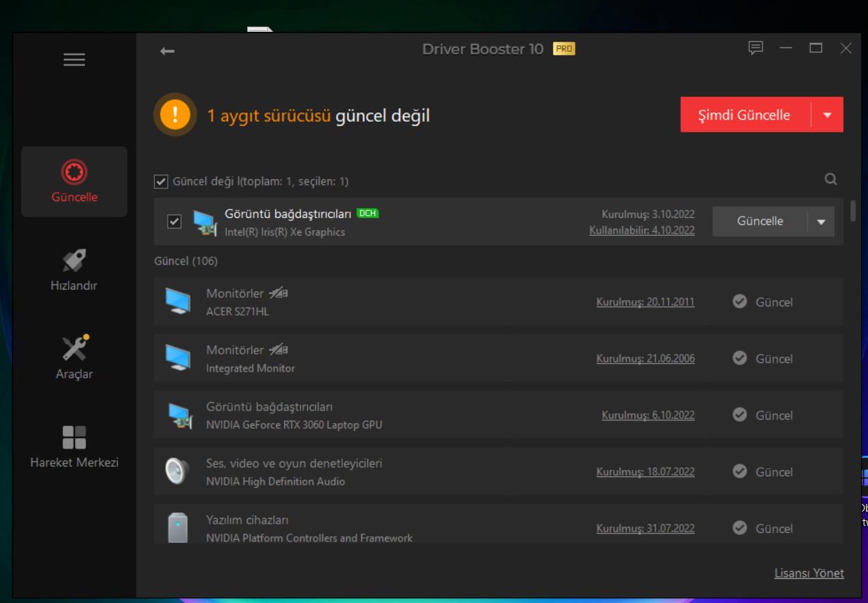Click the driver list scrollbar thumb

point(853,211)
